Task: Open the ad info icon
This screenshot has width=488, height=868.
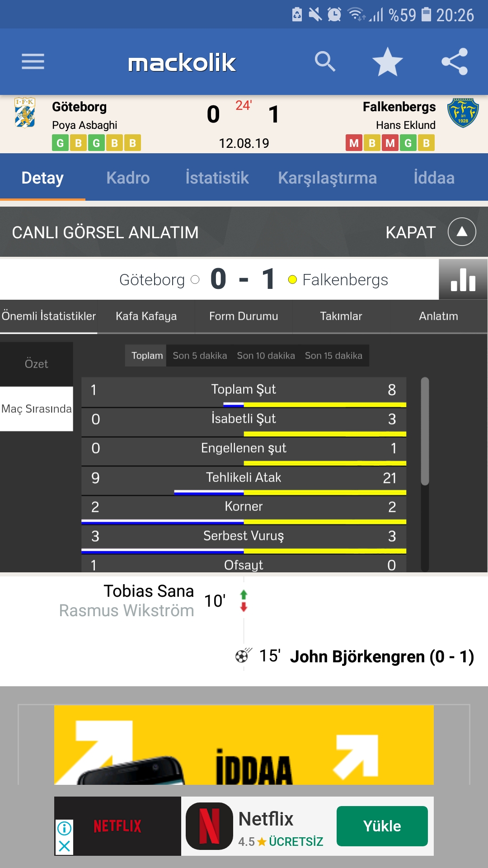Action: coord(64,828)
